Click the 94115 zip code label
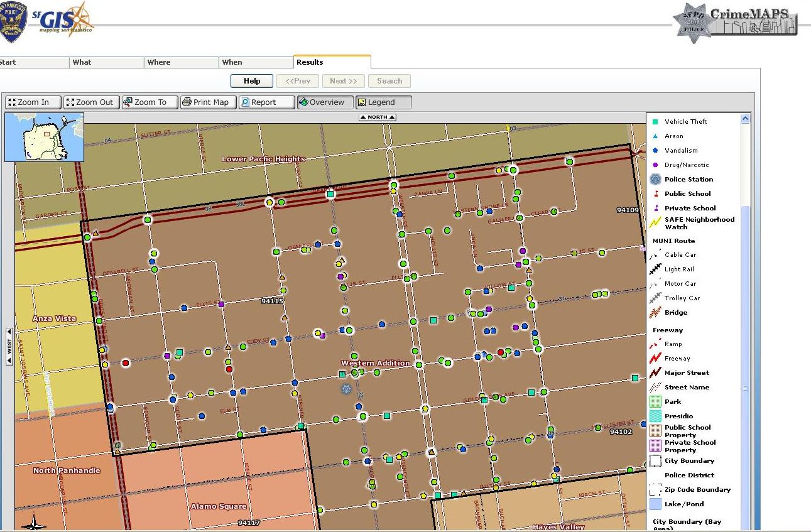The height and width of the screenshot is (532, 811). coord(272,301)
